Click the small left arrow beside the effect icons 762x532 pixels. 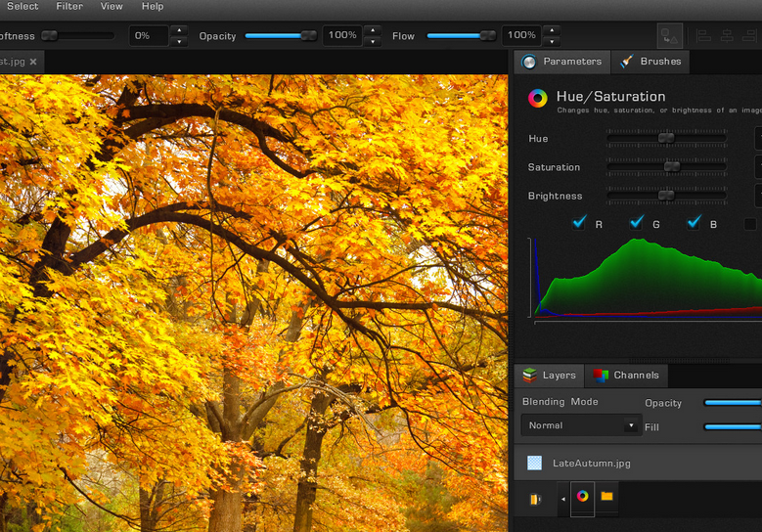[562, 499]
